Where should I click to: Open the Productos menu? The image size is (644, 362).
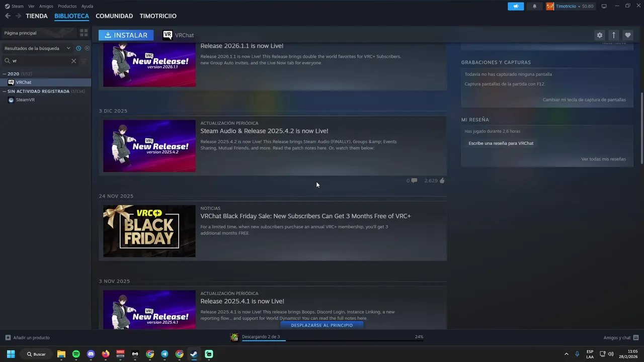coord(67,6)
